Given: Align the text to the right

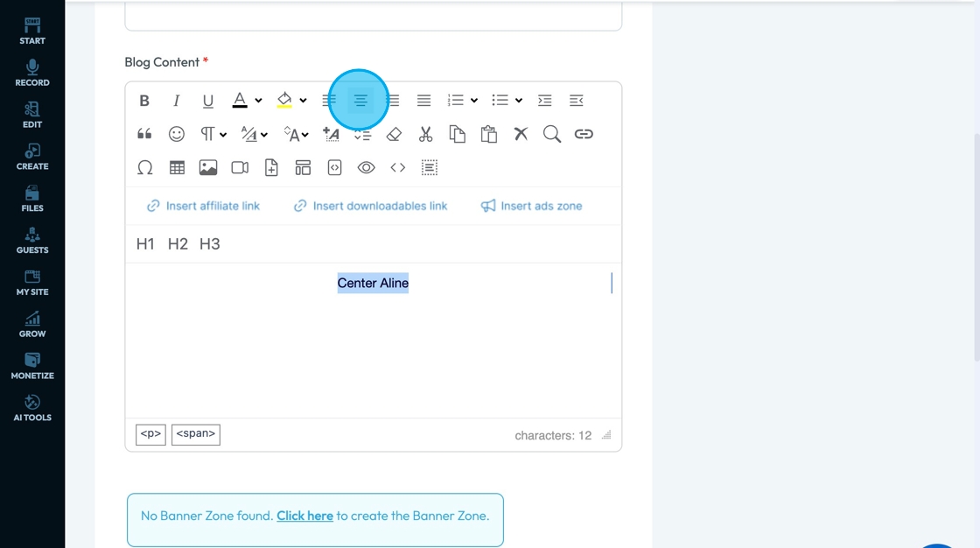Looking at the screenshot, I should (x=393, y=101).
